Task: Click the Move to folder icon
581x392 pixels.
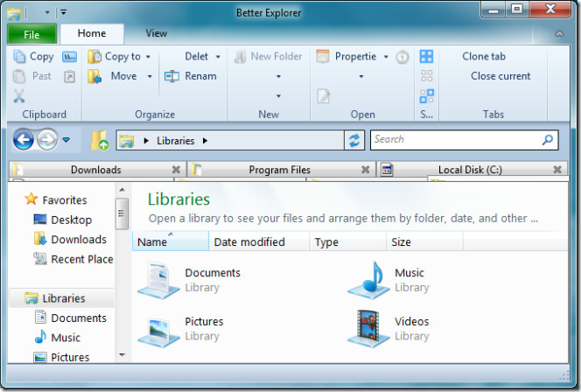Action: pyautogui.click(x=94, y=76)
